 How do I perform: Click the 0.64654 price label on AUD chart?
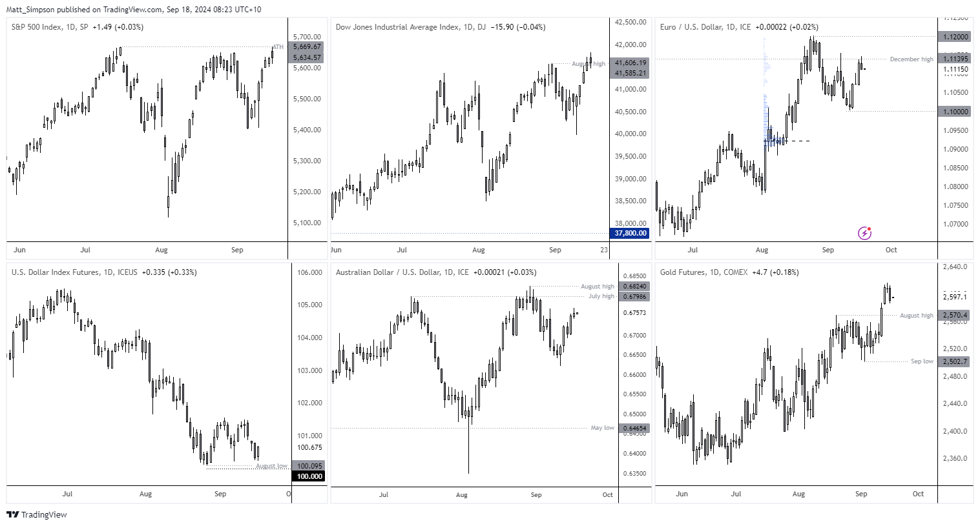[x=634, y=429]
